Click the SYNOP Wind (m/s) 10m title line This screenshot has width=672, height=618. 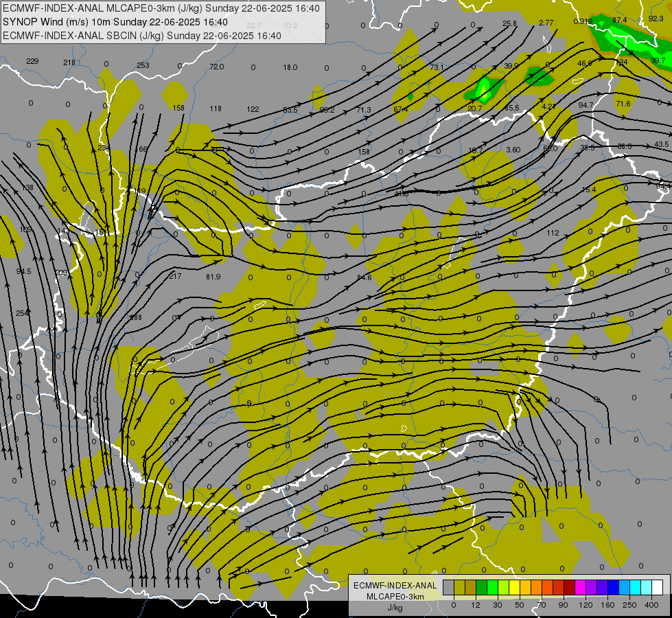pyautogui.click(x=115, y=22)
